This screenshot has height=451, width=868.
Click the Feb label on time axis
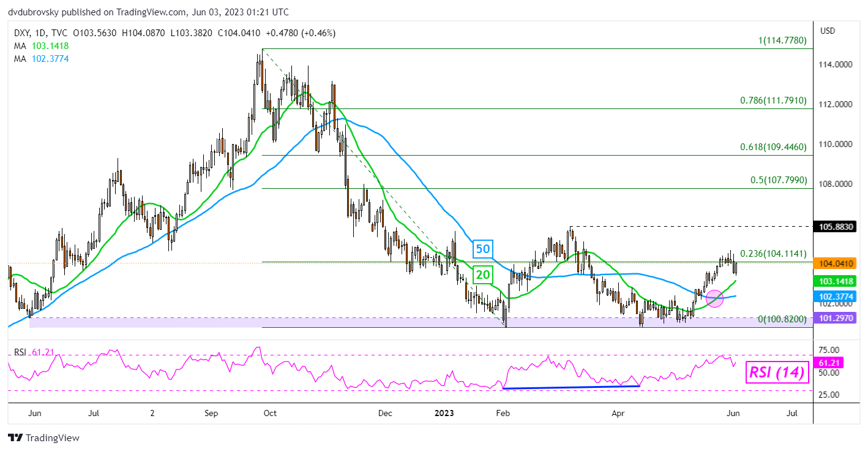[503, 414]
